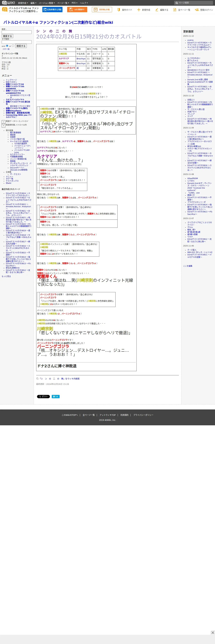Open ルイネロの占い in update history
This screenshot has height=644, width=215.
tap(194, 58)
